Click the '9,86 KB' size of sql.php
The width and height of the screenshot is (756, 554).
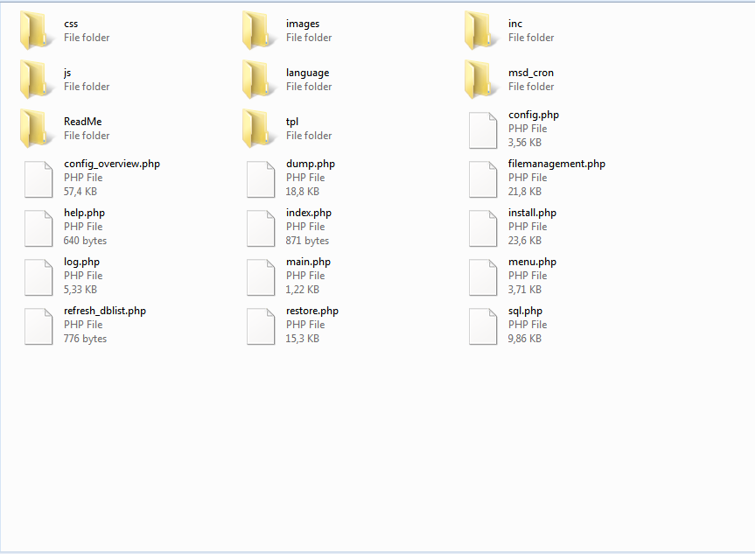click(525, 339)
